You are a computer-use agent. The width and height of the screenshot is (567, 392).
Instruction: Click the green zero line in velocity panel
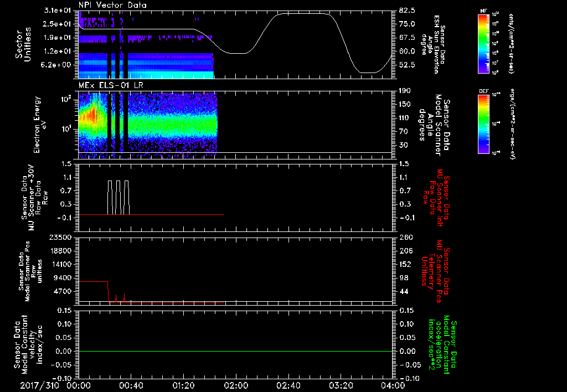pyautogui.click(x=235, y=351)
